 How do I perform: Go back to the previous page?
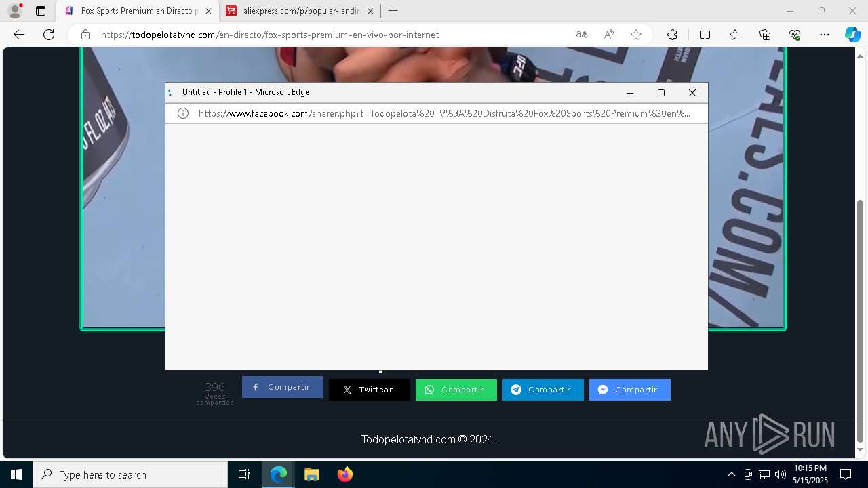pos(19,35)
